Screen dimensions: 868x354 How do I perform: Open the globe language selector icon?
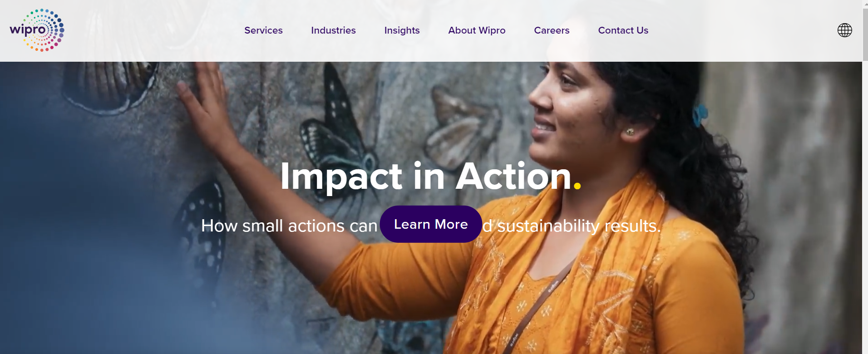point(844,30)
